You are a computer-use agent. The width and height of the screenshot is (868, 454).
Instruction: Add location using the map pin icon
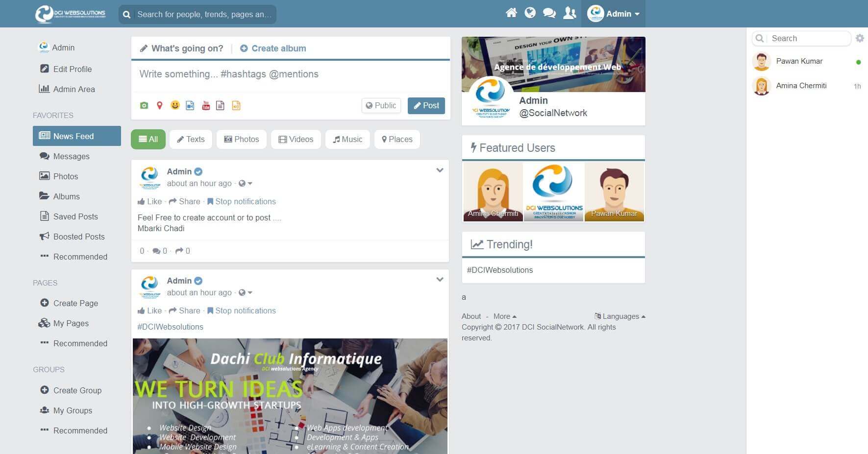tap(159, 105)
